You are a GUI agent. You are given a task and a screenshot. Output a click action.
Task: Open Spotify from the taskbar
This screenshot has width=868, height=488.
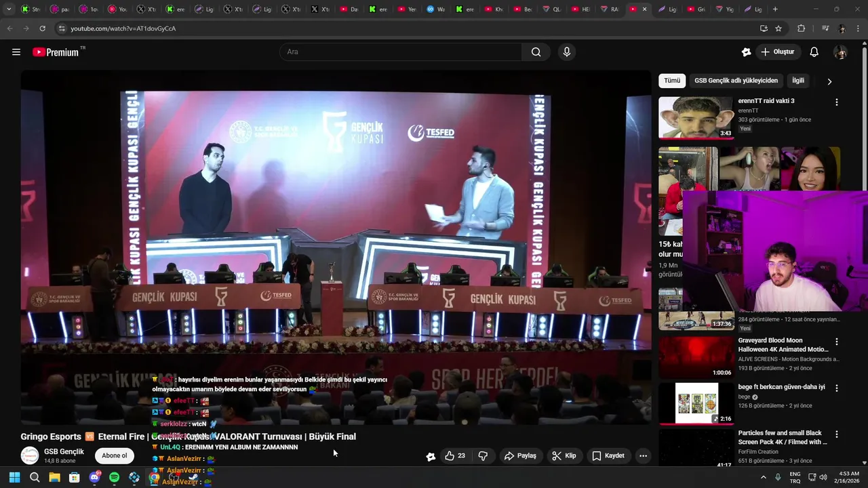[x=114, y=478]
